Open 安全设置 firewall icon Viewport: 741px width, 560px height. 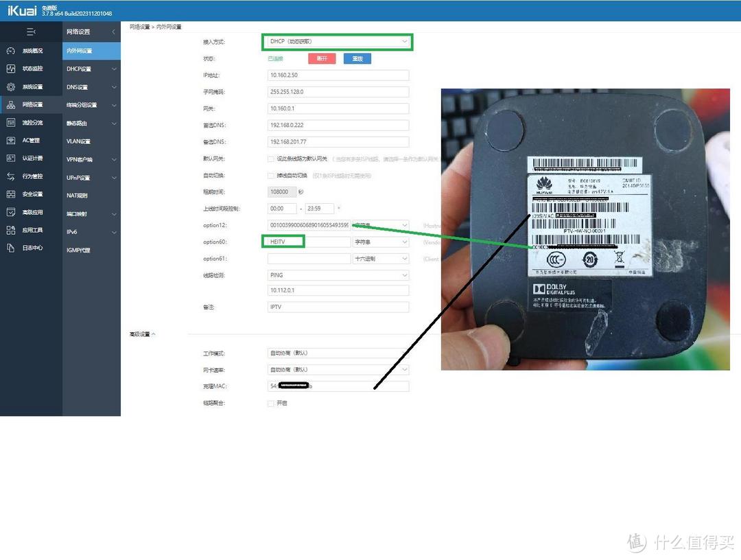pos(11,194)
